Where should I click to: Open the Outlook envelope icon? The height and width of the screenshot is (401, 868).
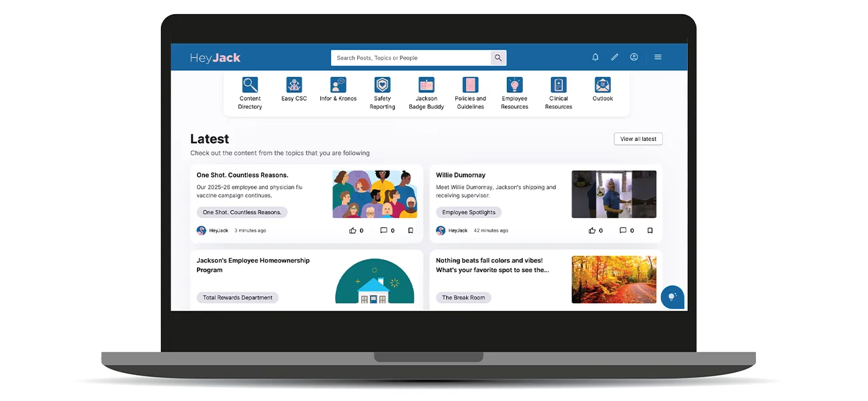(603, 85)
